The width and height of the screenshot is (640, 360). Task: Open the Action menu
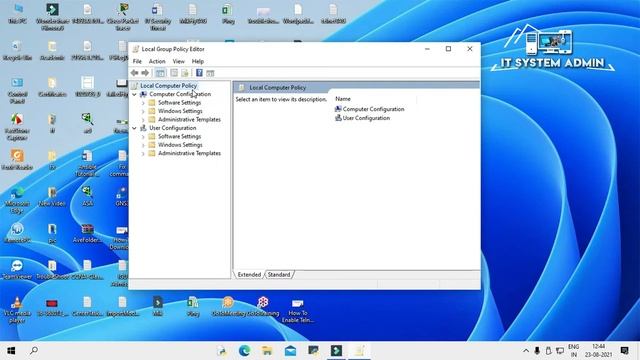pos(157,61)
